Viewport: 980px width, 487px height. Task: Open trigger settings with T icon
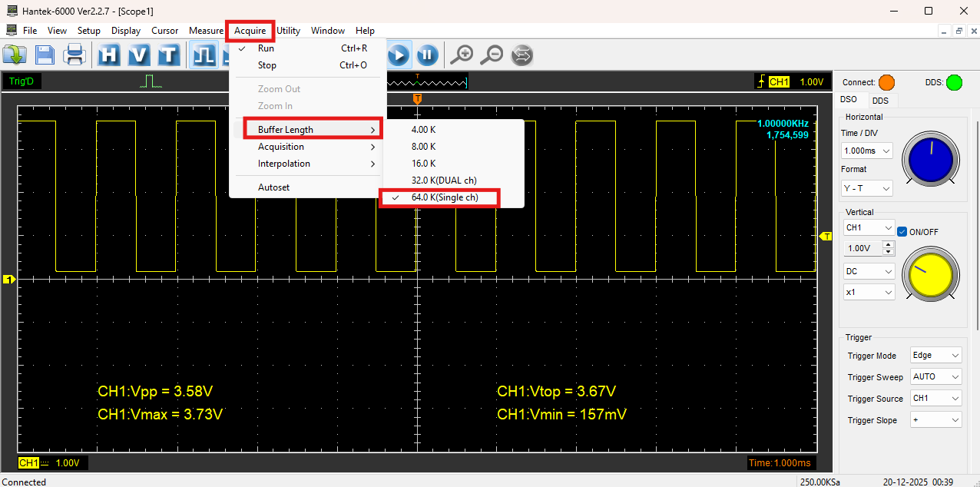click(x=169, y=55)
